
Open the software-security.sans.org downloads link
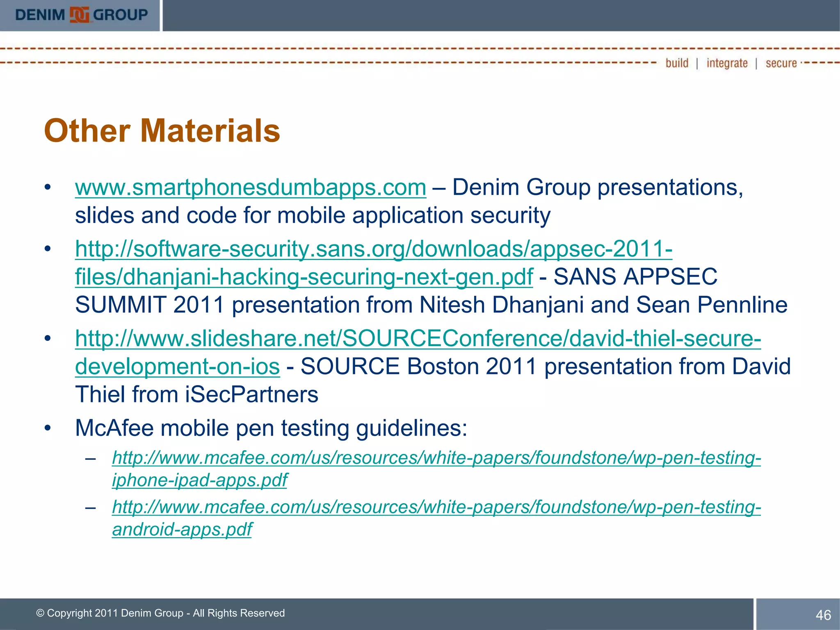(373, 249)
